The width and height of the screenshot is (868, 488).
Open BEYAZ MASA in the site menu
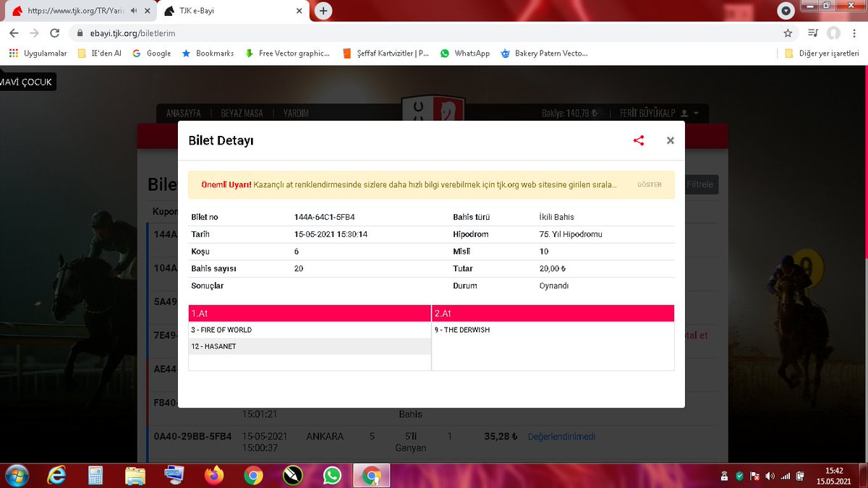coord(242,114)
